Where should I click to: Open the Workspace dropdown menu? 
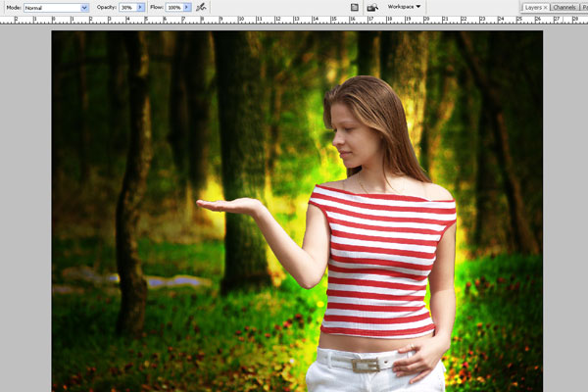(405, 7)
